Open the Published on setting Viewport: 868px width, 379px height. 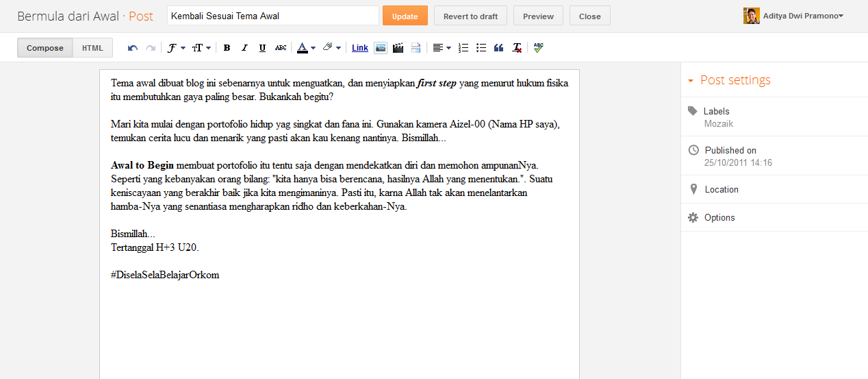point(774,156)
